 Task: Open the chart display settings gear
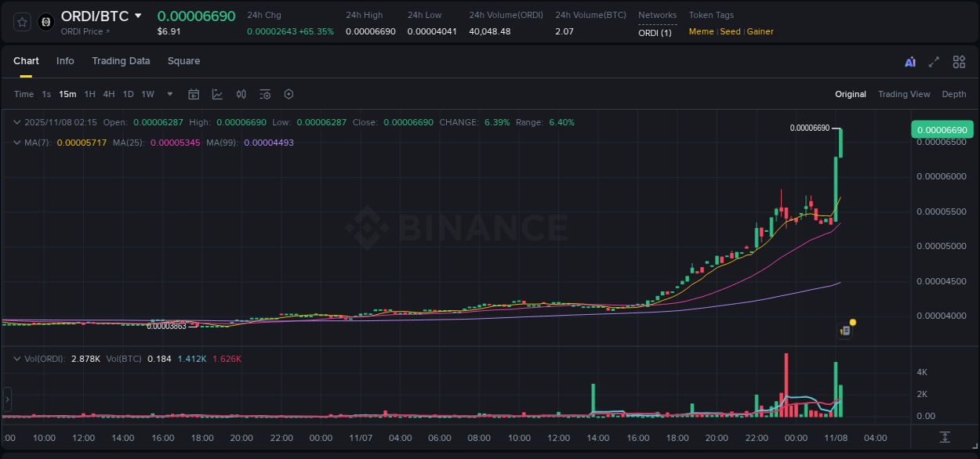click(x=289, y=94)
